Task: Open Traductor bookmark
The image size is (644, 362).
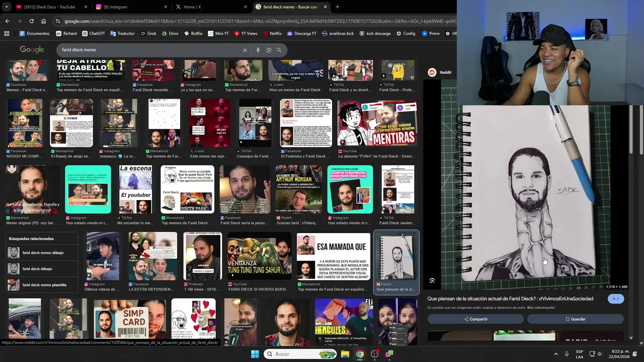Action: [x=122, y=34]
